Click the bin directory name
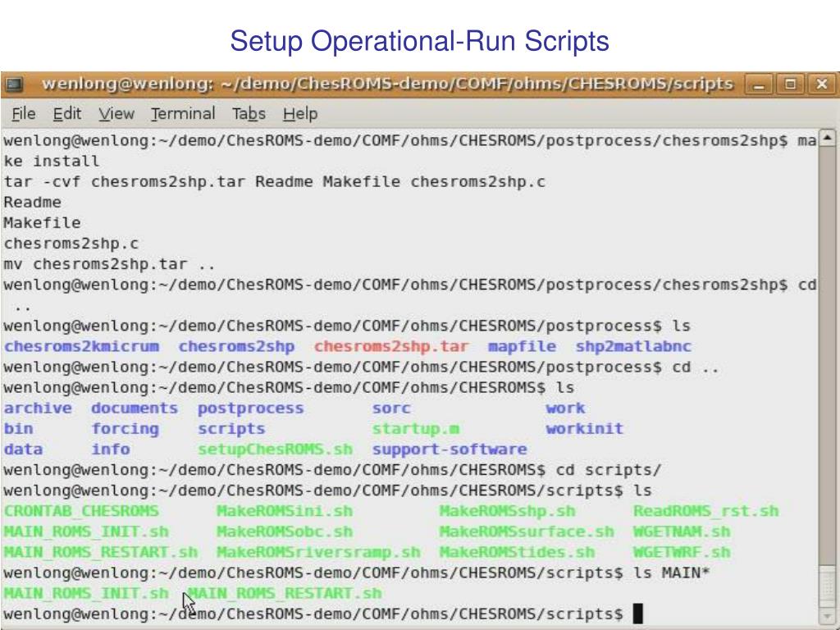The width and height of the screenshot is (840, 630). [18, 428]
